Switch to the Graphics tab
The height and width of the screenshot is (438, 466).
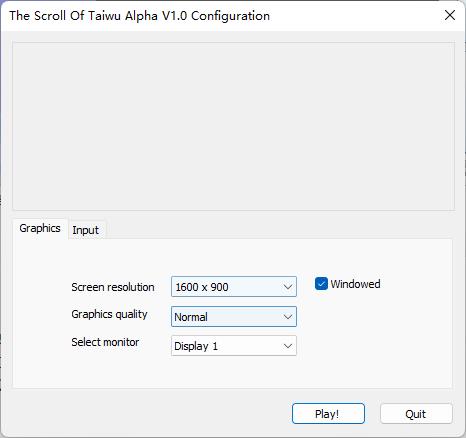coord(40,228)
